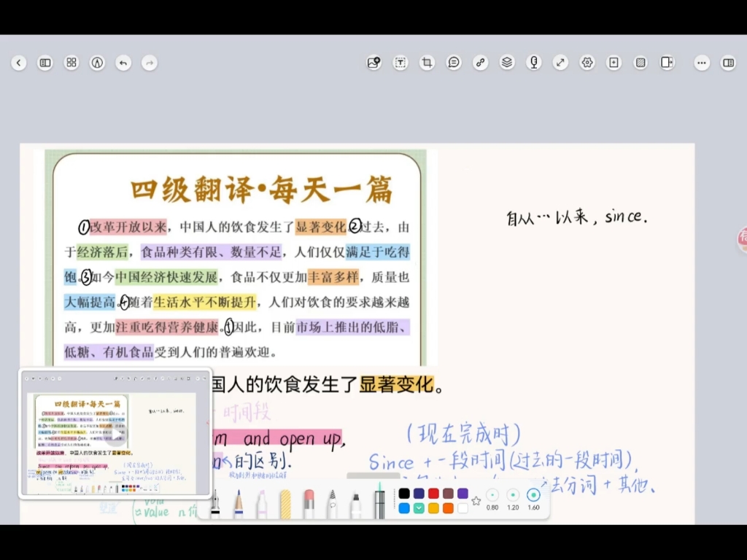Select the ruler tool with green tip
The image size is (747, 560).
point(379,501)
